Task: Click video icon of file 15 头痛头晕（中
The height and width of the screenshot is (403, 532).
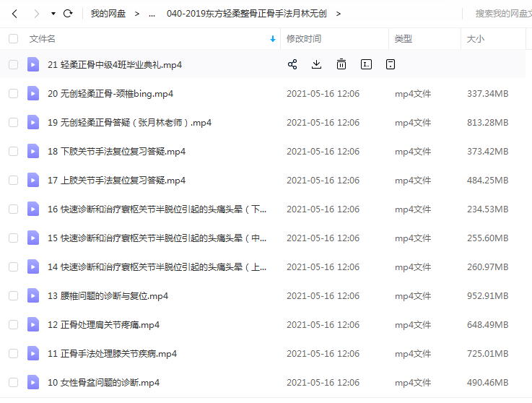Action: [33, 238]
